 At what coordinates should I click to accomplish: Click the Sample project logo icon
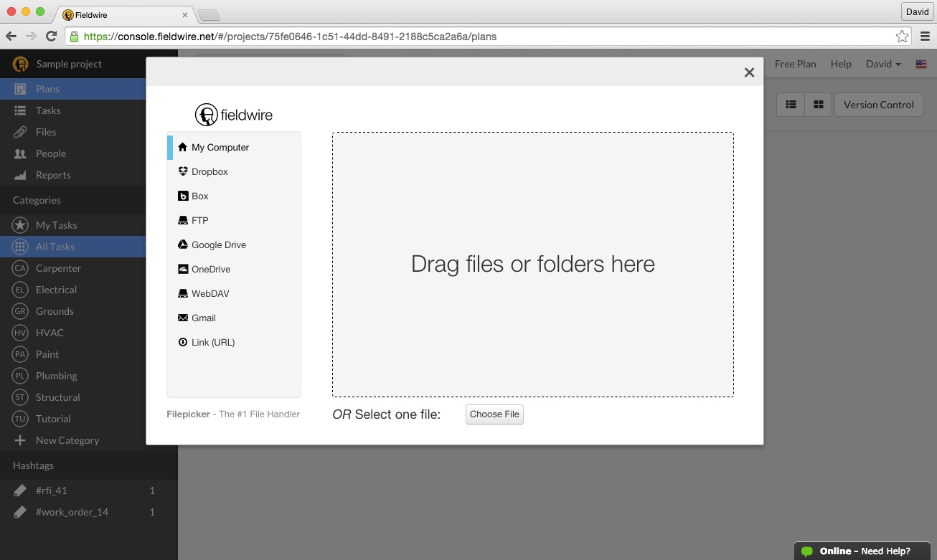click(x=20, y=64)
